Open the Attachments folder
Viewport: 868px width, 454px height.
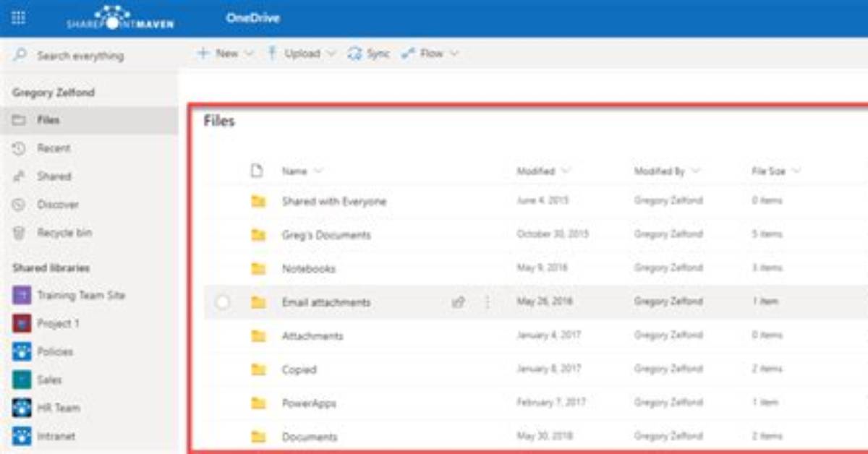pos(312,335)
